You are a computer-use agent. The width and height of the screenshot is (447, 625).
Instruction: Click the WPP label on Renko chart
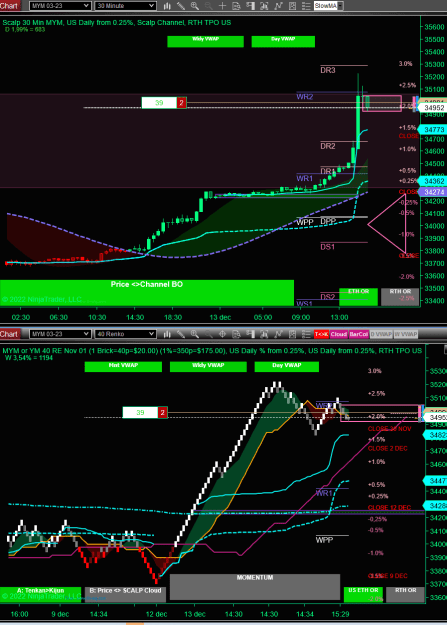click(x=324, y=540)
